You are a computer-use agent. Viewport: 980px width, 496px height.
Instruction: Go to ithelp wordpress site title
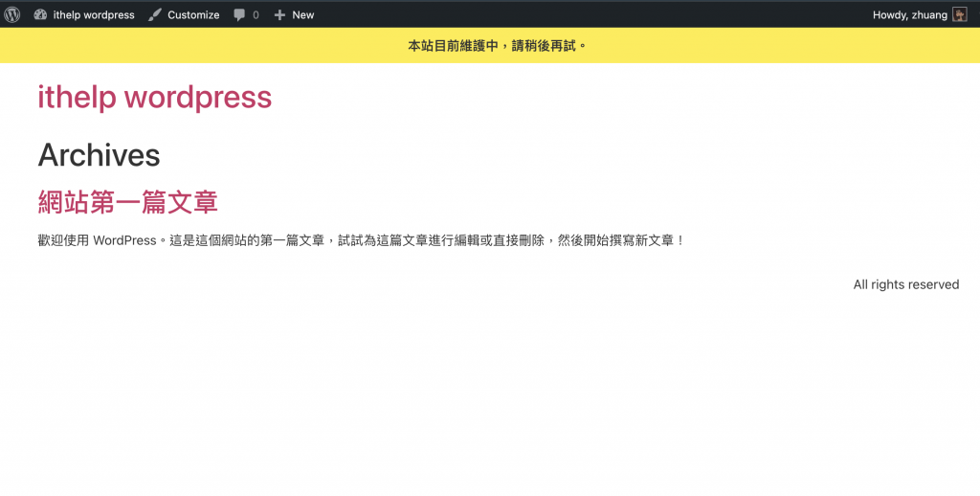(154, 97)
